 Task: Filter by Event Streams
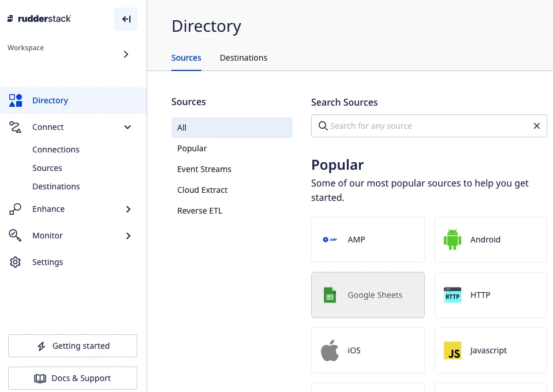click(204, 169)
